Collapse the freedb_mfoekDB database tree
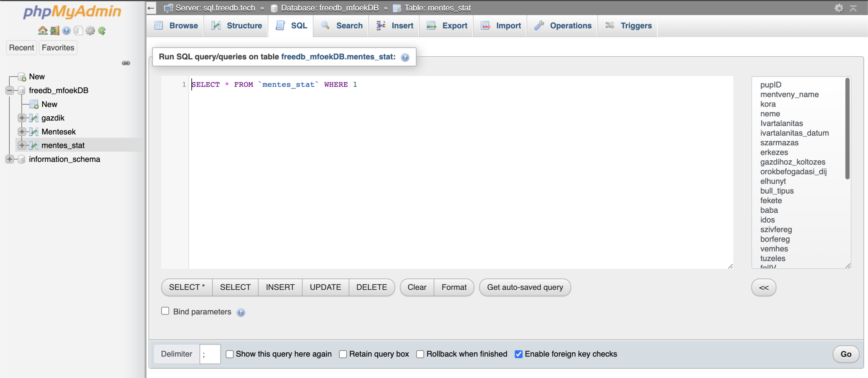 10,90
